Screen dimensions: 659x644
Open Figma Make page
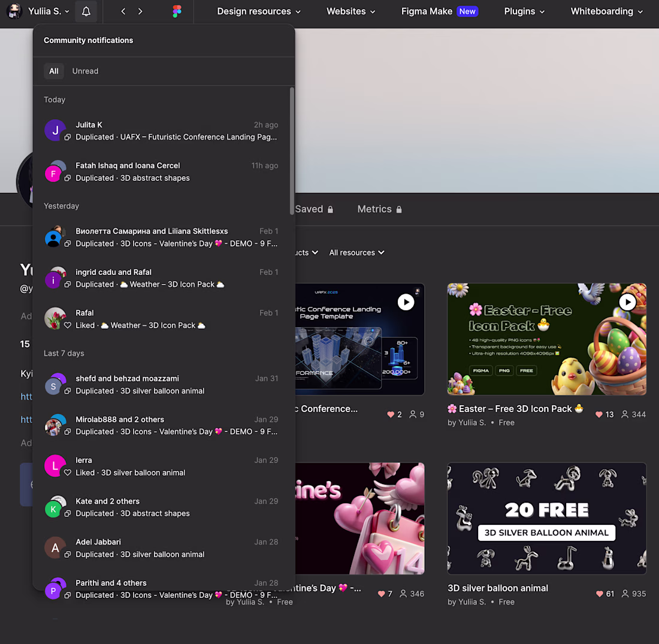(x=439, y=11)
